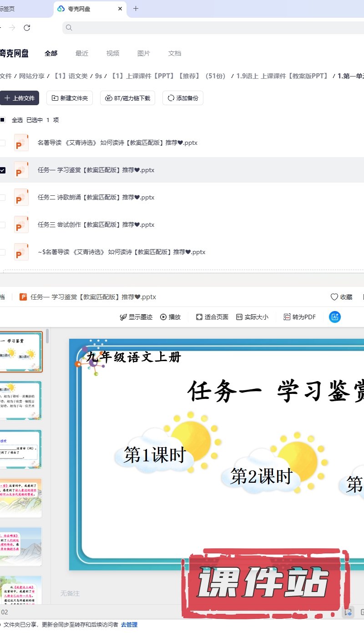
Task: Click the 上传文件 upload button
Action: coord(19,98)
